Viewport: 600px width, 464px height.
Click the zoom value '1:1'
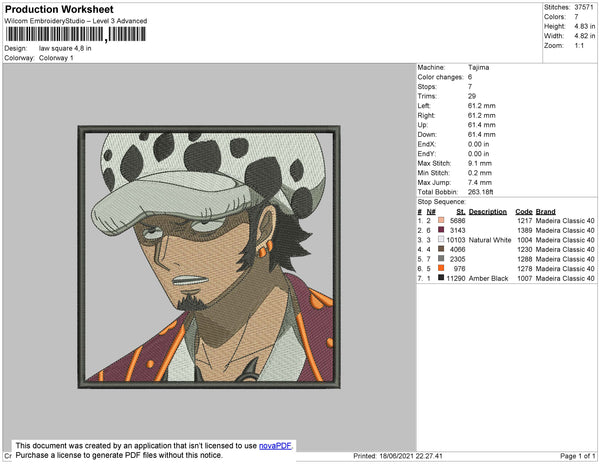click(x=579, y=46)
